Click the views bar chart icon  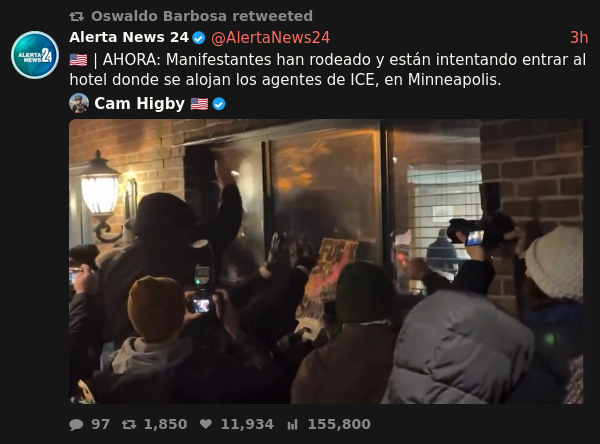[x=292, y=424]
